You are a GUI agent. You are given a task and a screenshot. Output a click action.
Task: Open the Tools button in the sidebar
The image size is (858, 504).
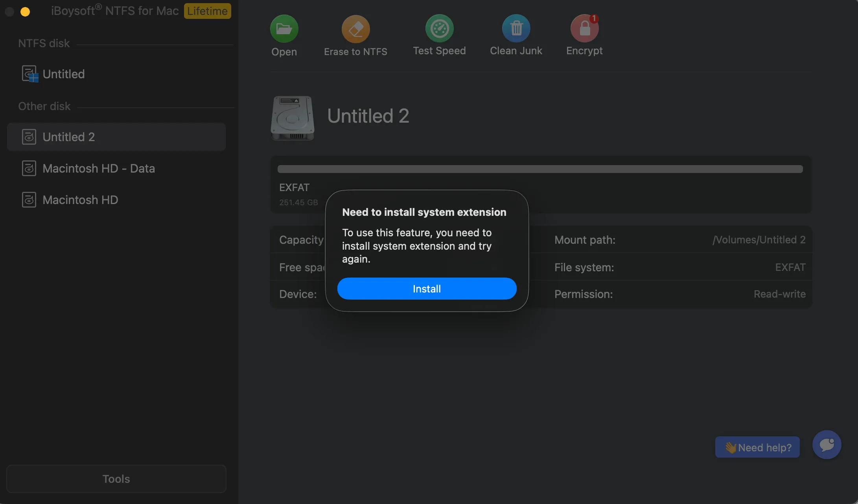click(x=116, y=479)
